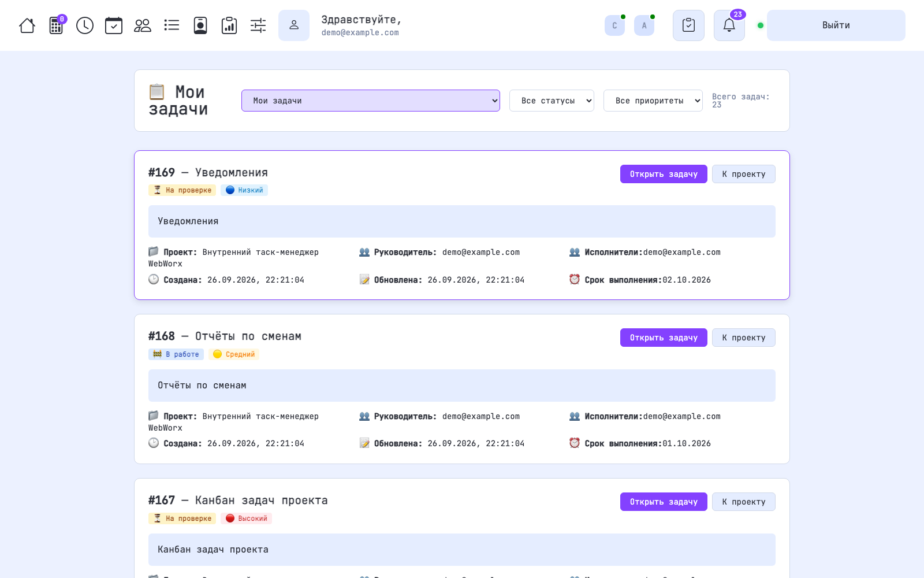Click the demo@example.com greeting text

pyautogui.click(x=360, y=32)
